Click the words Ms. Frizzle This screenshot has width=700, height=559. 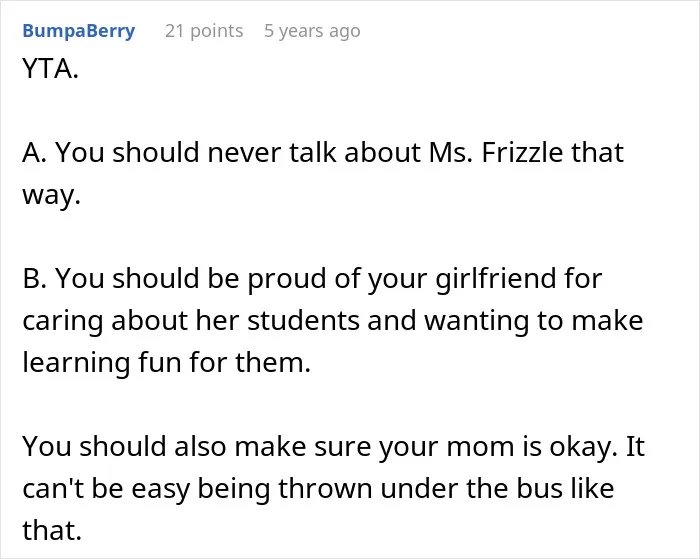[496, 152]
